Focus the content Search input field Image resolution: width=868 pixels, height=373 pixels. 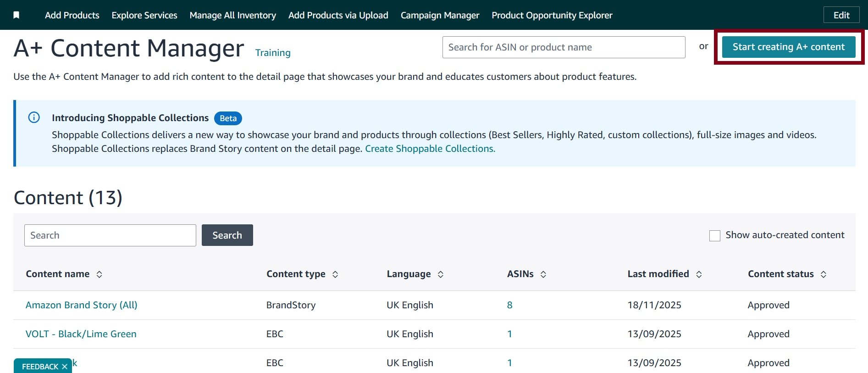pos(110,235)
